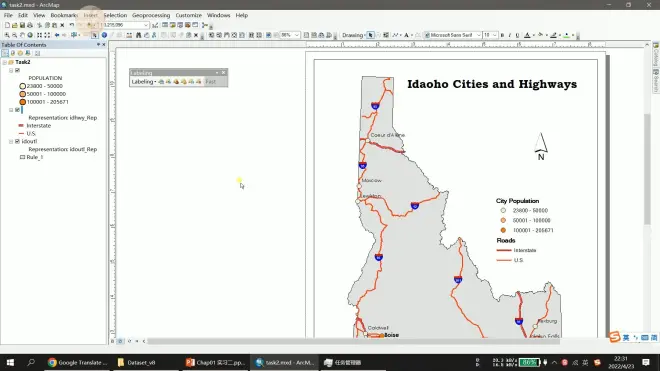Screen dimensions: 660x371
Task: Click the Full Extent globe icon
Action: point(30,35)
